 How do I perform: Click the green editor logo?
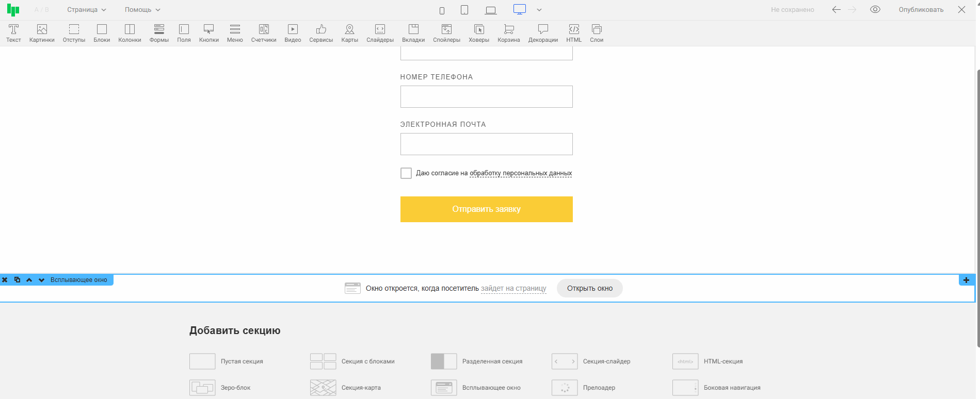pos(13,10)
